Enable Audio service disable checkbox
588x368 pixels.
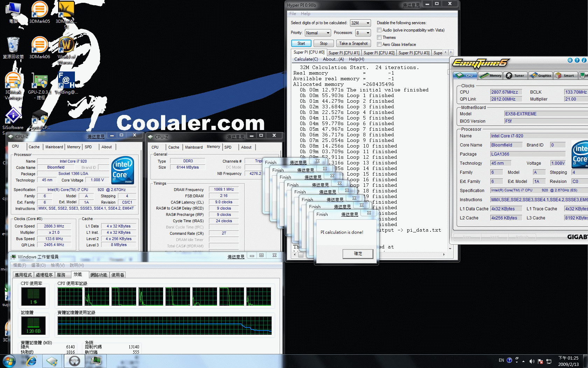[x=379, y=30]
